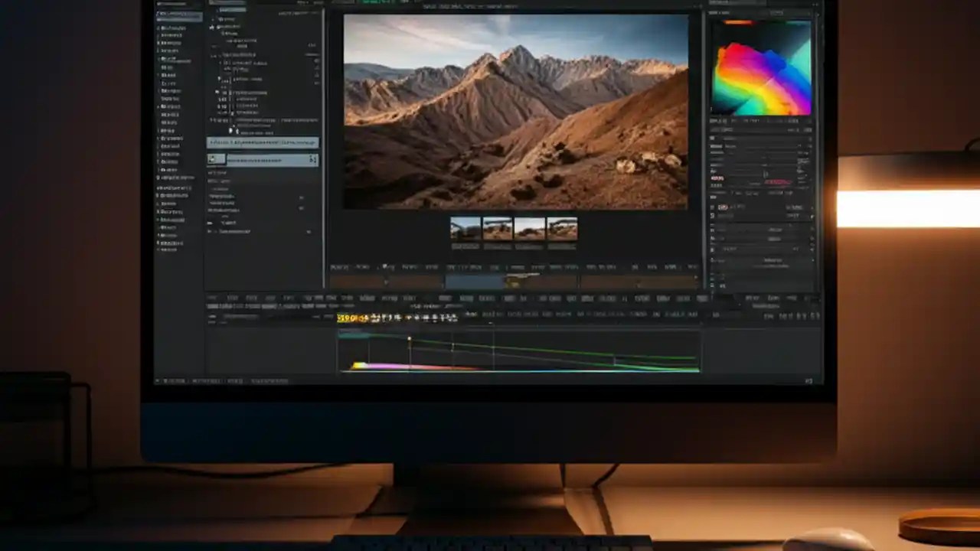Click the highlighted blue action button above the effects list
Viewport: 980px width, 551px height.
263,142
